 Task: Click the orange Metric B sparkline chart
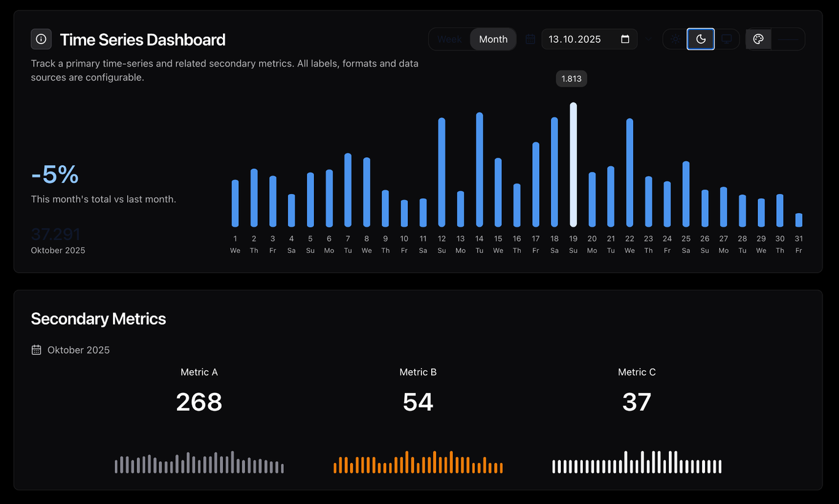418,463
